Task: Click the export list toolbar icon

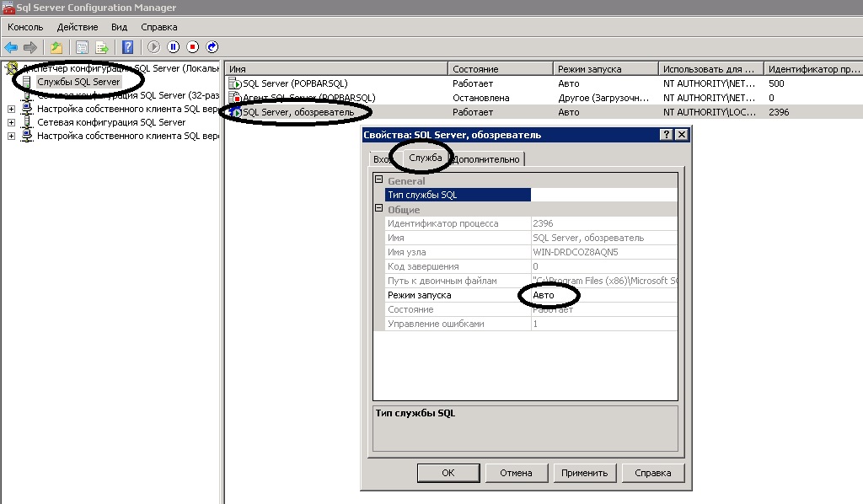Action: (x=102, y=47)
